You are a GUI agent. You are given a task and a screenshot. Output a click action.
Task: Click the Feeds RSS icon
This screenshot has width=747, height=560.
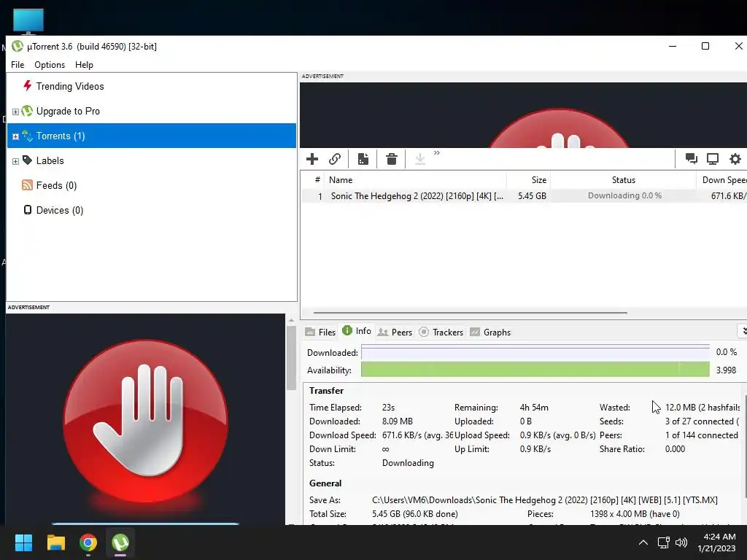click(x=27, y=185)
